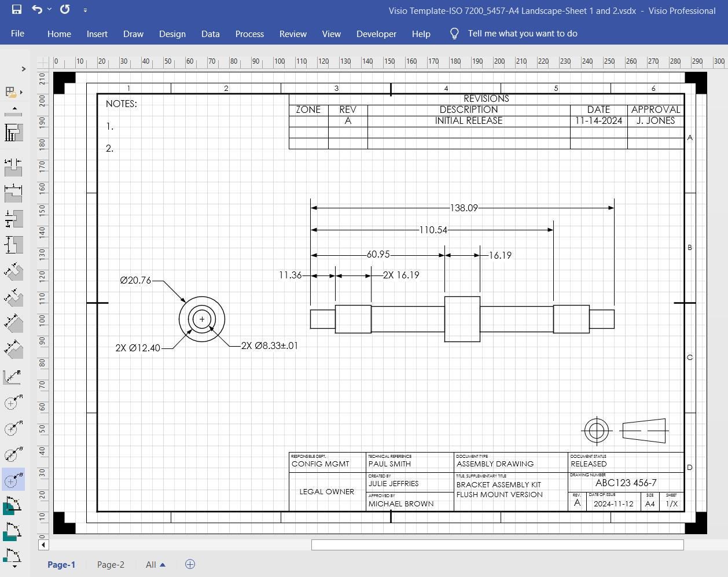Select the 2X Ø12.40 diameter label
This screenshot has width=728, height=577.
(138, 348)
